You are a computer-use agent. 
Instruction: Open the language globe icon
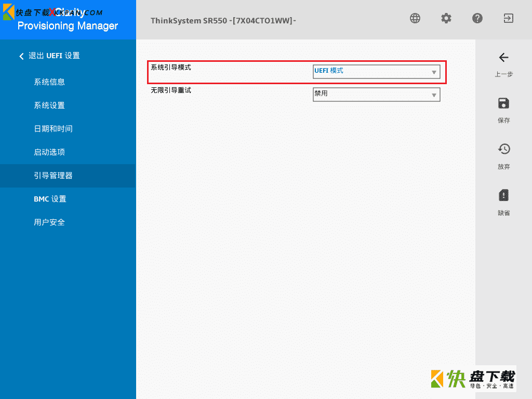[x=415, y=18]
